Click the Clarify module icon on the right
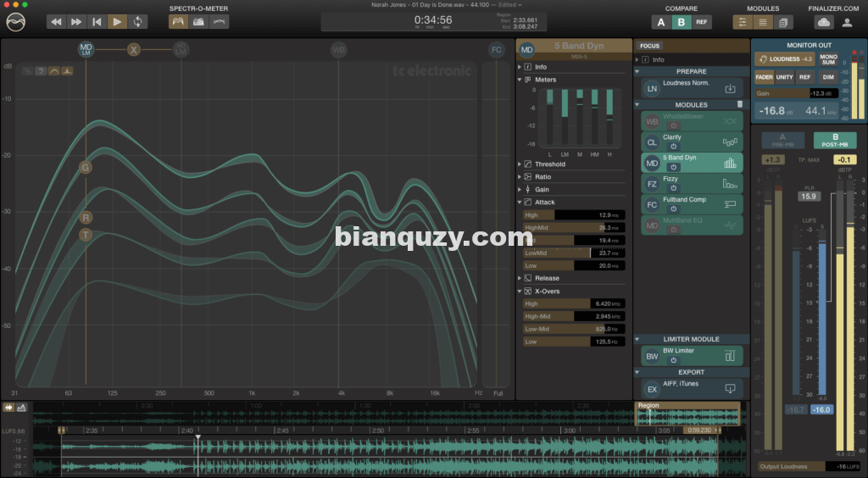The height and width of the screenshot is (478, 868). (730, 142)
